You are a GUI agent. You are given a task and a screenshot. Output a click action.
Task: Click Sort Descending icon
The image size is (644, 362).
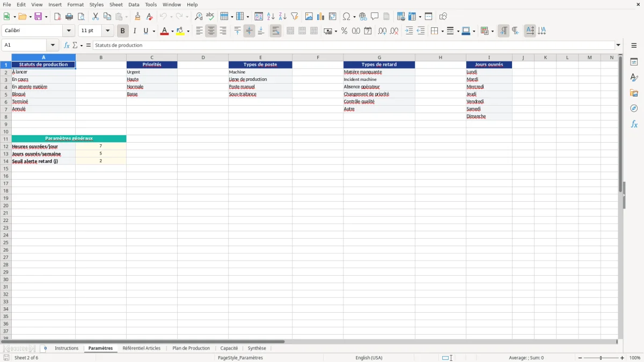tap(283, 17)
